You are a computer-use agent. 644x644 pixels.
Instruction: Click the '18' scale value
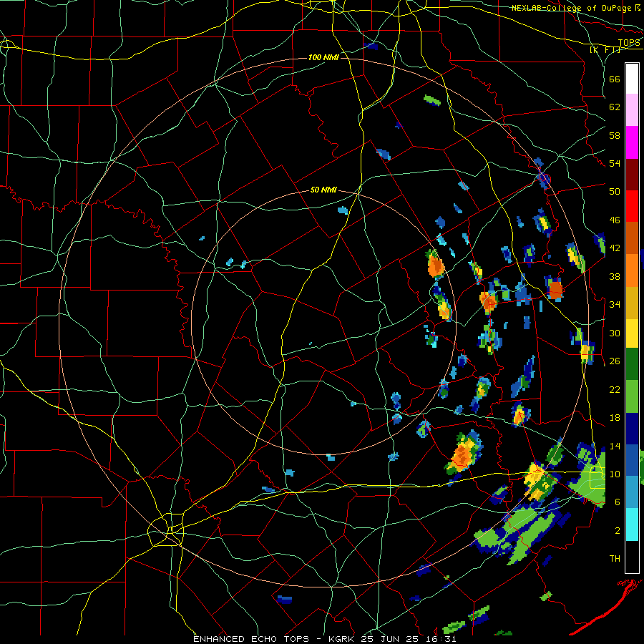click(x=615, y=418)
